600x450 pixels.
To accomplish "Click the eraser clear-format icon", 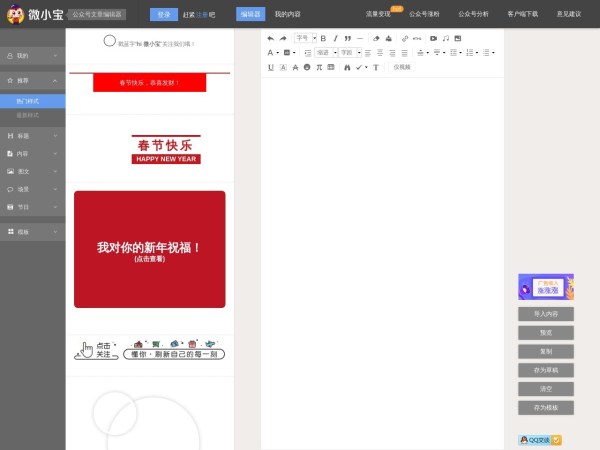I will click(376, 38).
